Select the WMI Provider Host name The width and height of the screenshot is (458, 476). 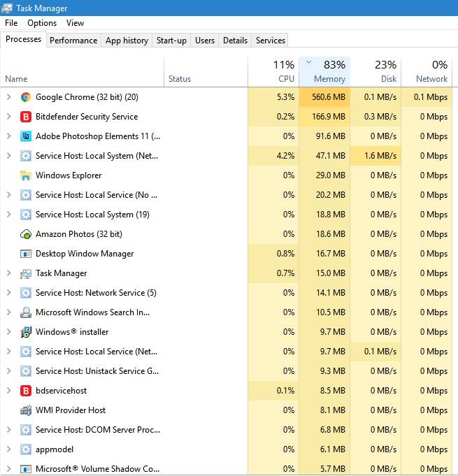[x=71, y=410]
